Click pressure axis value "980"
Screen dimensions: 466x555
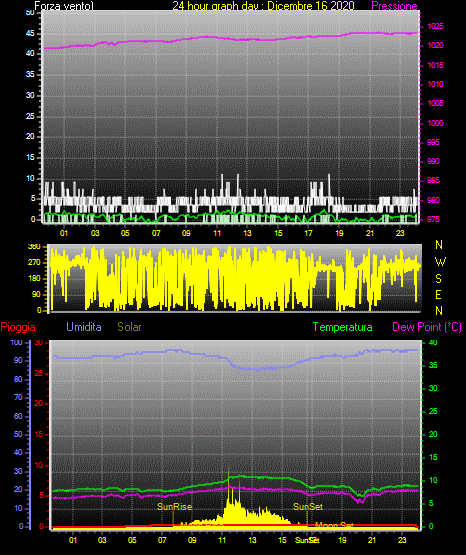click(433, 200)
